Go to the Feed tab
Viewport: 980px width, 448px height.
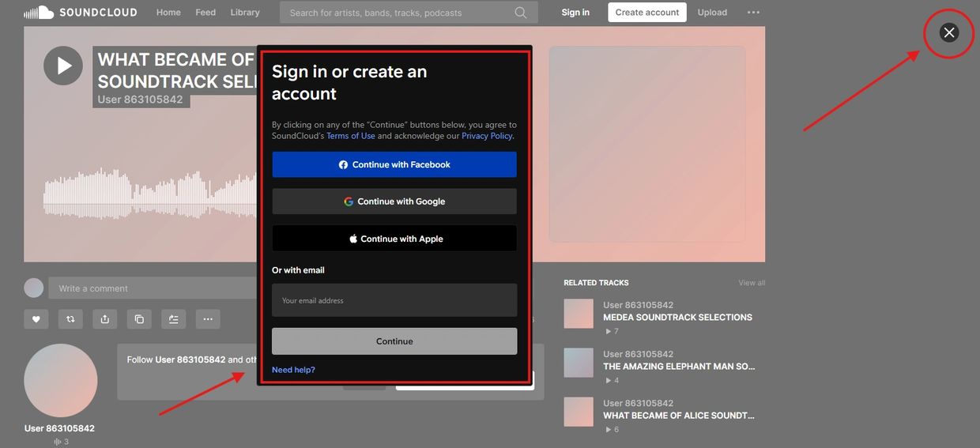(205, 13)
